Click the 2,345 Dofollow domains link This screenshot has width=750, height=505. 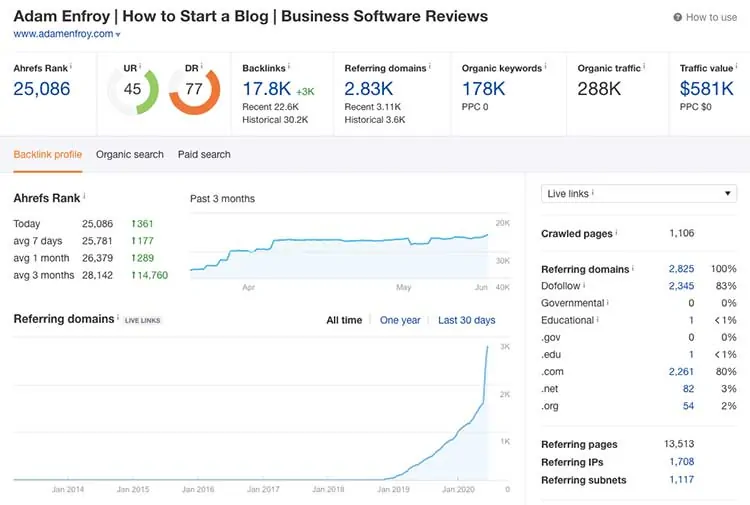click(x=681, y=286)
